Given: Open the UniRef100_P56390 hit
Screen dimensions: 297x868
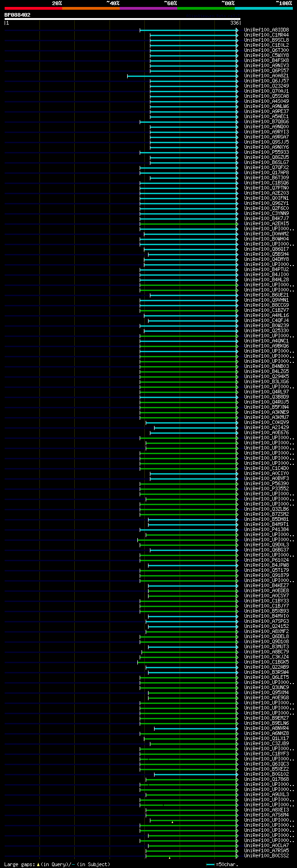Looking at the screenshot, I should [266, 484].
